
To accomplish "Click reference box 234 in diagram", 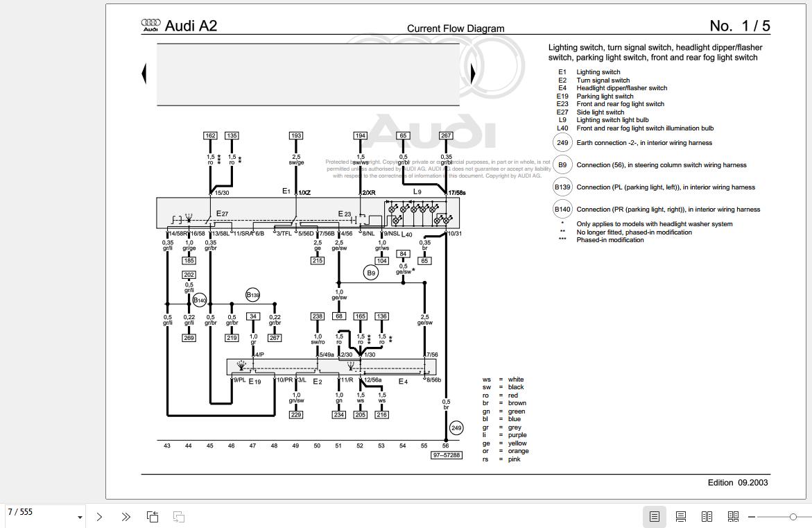I will pyautogui.click(x=338, y=414).
